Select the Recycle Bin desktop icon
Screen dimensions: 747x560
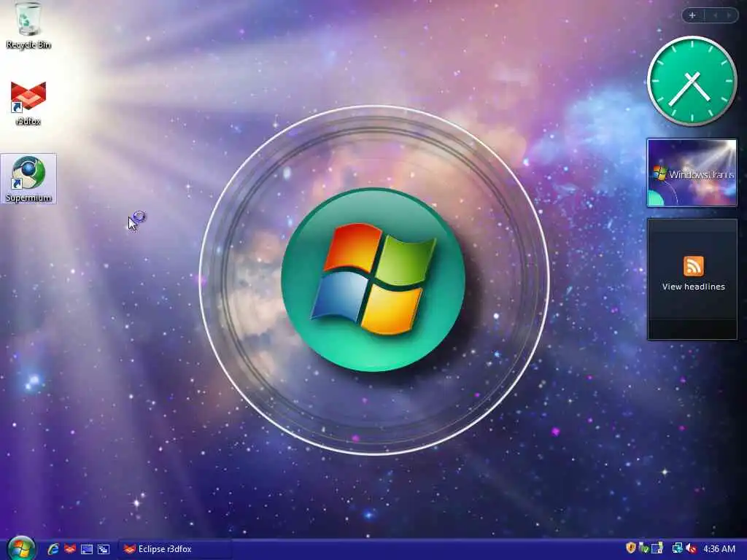click(28, 25)
